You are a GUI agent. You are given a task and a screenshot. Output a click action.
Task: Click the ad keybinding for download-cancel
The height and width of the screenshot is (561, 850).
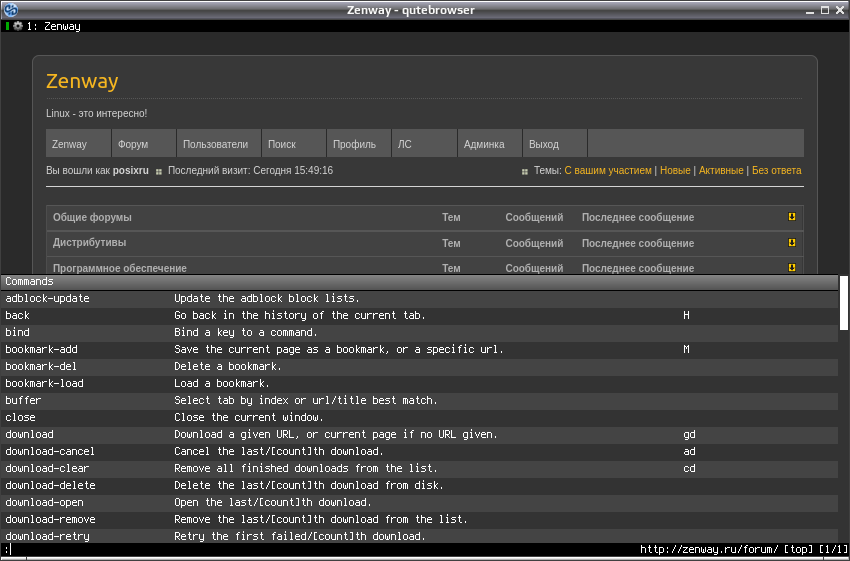pyautogui.click(x=689, y=452)
